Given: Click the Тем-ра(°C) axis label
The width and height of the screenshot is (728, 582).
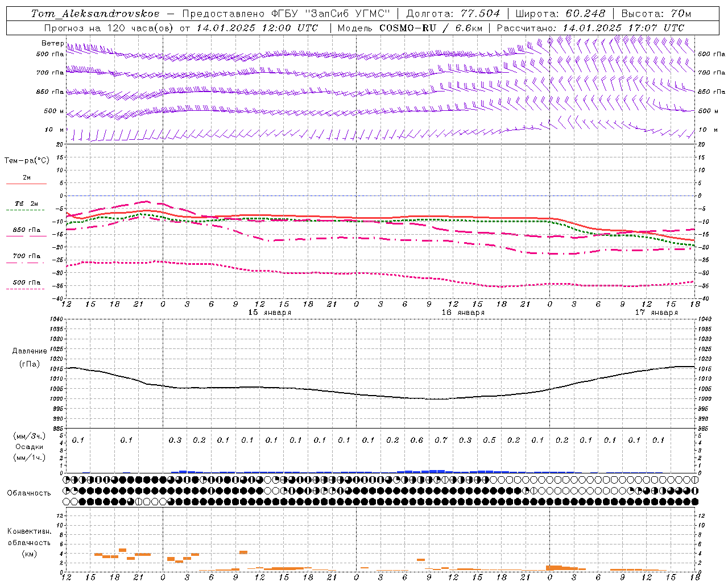Looking at the screenshot, I should coord(27,161).
